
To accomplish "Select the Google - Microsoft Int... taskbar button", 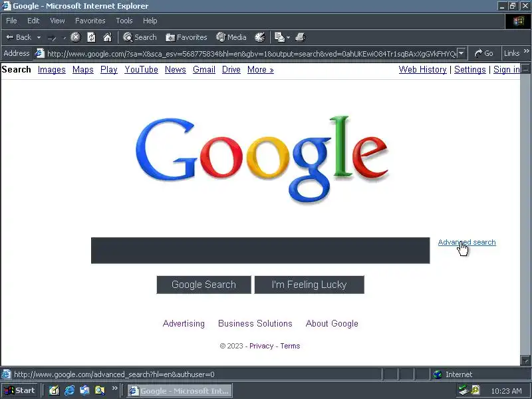I will [x=180, y=391].
